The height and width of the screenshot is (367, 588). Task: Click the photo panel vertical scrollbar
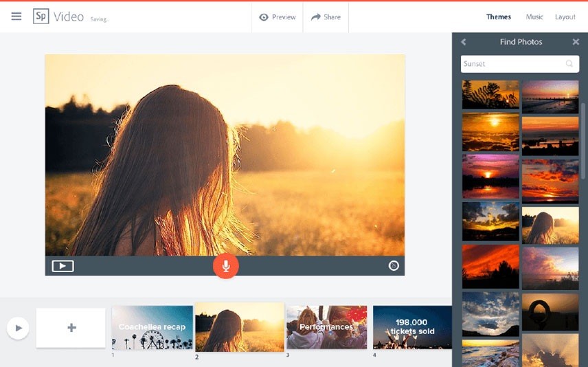click(583, 137)
